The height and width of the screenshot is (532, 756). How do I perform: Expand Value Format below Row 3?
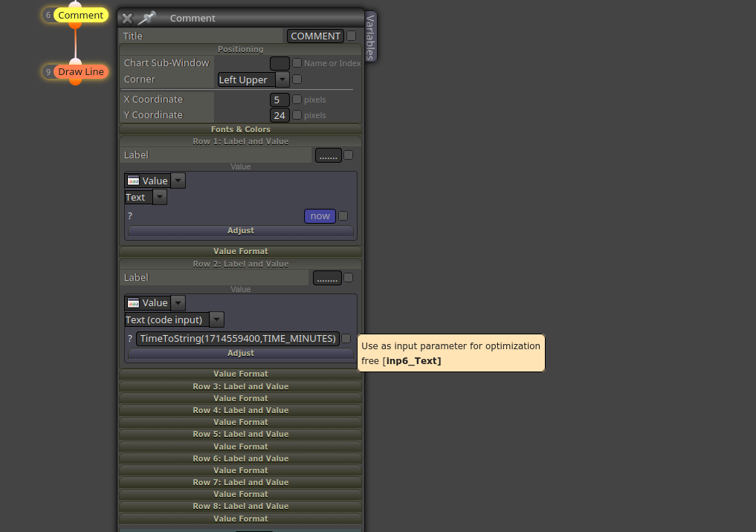point(241,398)
